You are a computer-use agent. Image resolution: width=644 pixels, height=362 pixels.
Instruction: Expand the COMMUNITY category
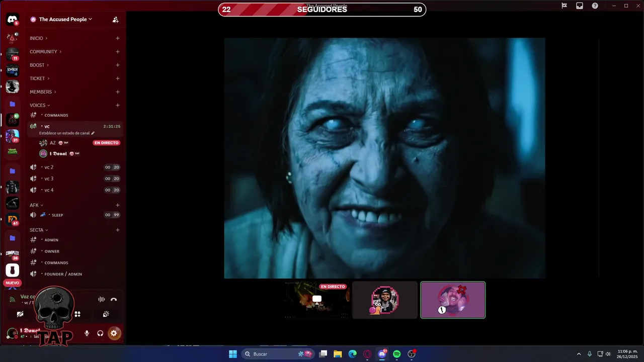click(x=45, y=52)
